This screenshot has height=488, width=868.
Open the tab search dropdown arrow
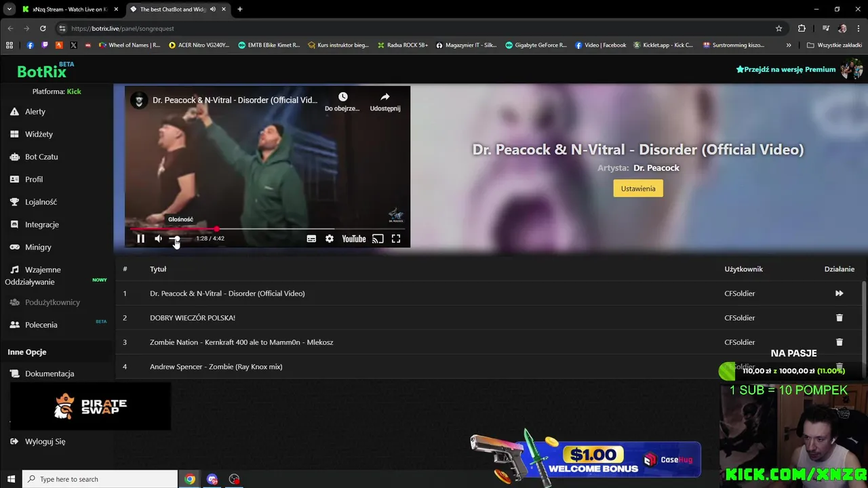pos(9,9)
